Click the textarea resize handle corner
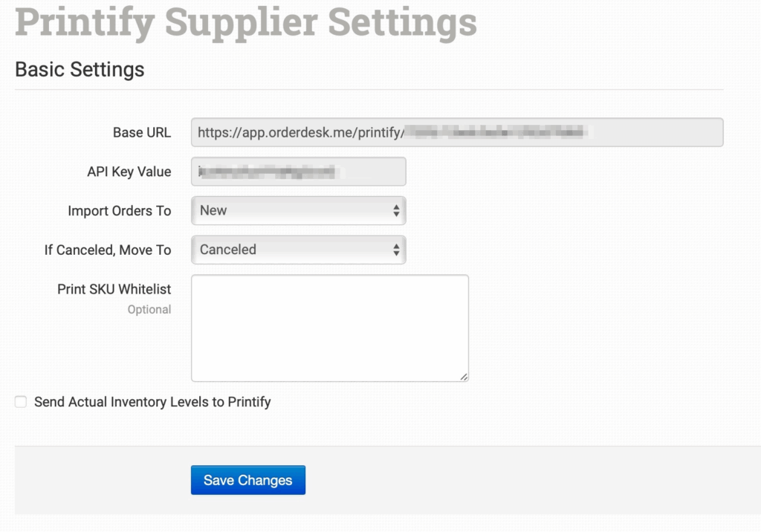761x532 pixels. click(464, 377)
